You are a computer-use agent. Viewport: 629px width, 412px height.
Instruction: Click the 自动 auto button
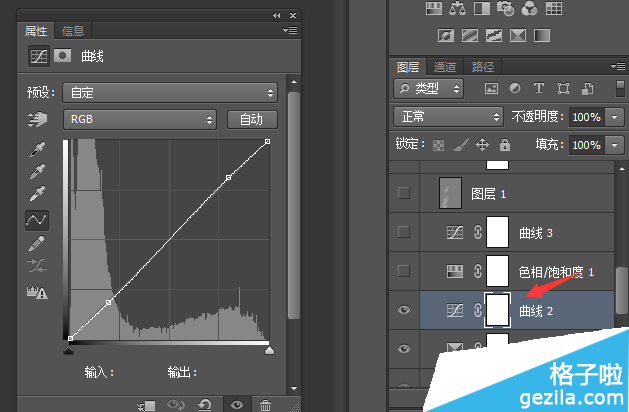point(252,119)
